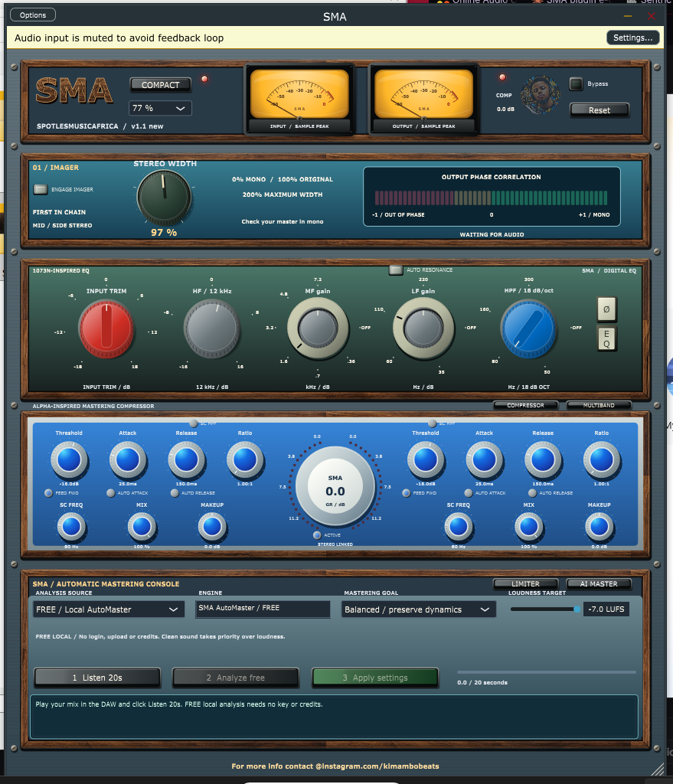The width and height of the screenshot is (673, 784).
Task: Click the left compressor Release knob
Action: pyautogui.click(x=186, y=459)
